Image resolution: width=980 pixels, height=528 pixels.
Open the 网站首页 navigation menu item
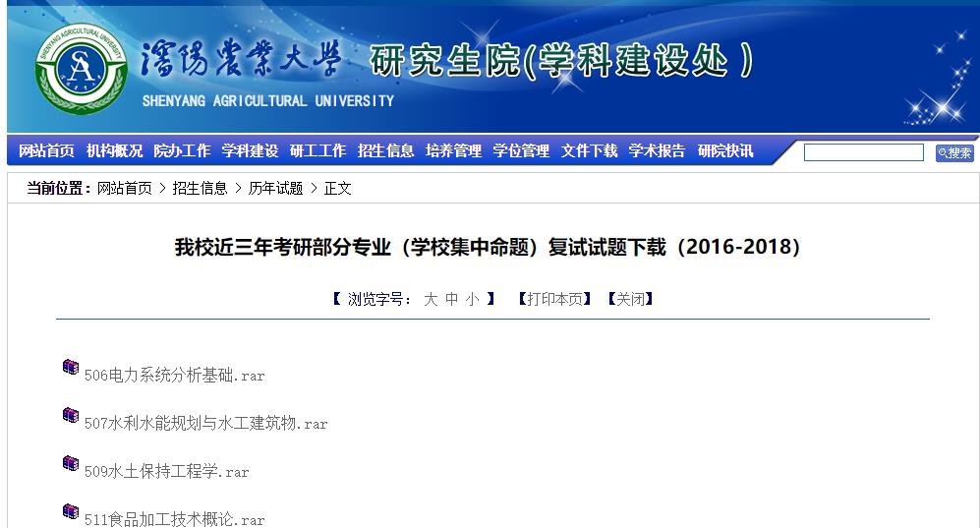[x=46, y=151]
